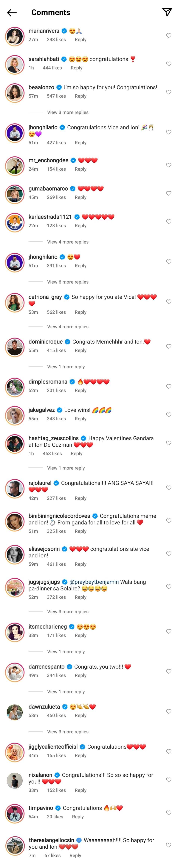Open dimplesromana's username profile
181x868 pixels.
tap(48, 382)
